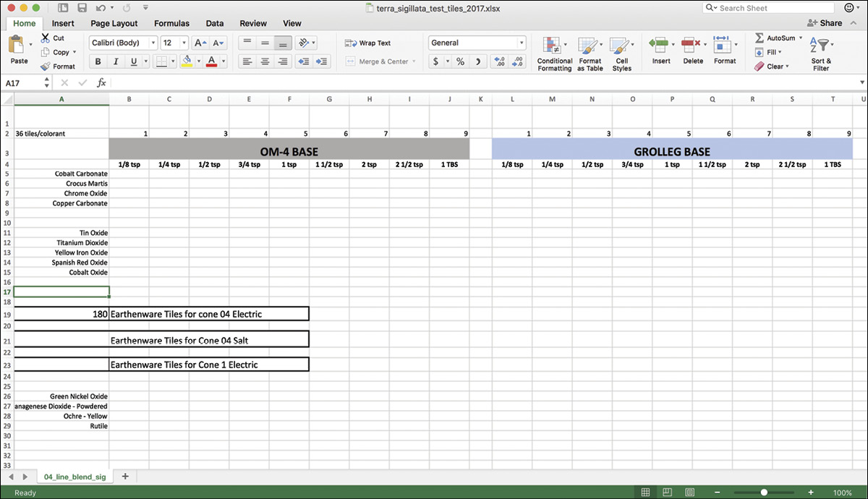This screenshot has height=499, width=868.
Task: Click the Share button
Action: coord(825,23)
